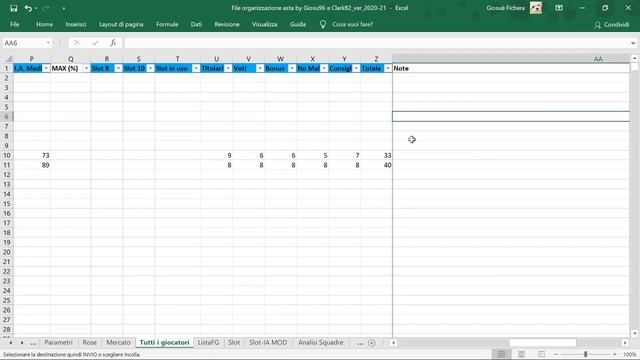The width and height of the screenshot is (640, 360).
Task: Open the Layout di pagina tab
Action: (x=121, y=24)
